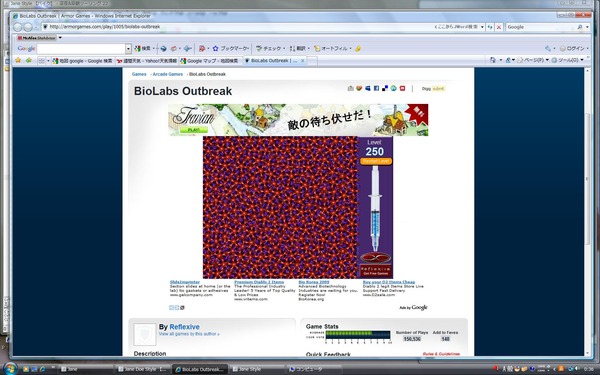Switch to the 地図 google - Google 検索 tab

click(x=82, y=61)
